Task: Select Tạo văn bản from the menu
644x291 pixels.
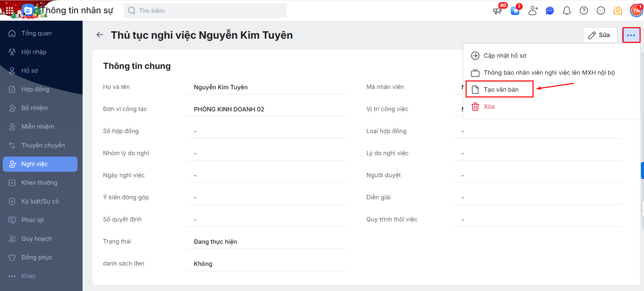Action: [501, 90]
